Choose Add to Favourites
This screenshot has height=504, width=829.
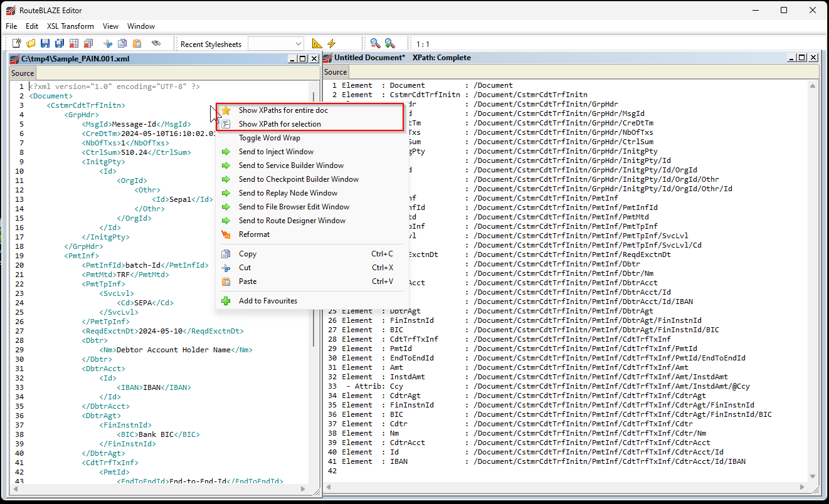pos(268,301)
